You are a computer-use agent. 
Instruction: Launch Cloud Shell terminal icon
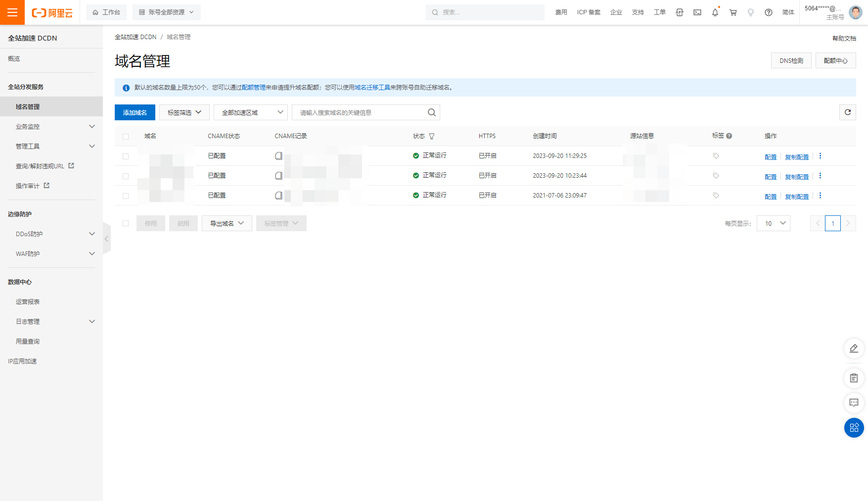point(697,12)
